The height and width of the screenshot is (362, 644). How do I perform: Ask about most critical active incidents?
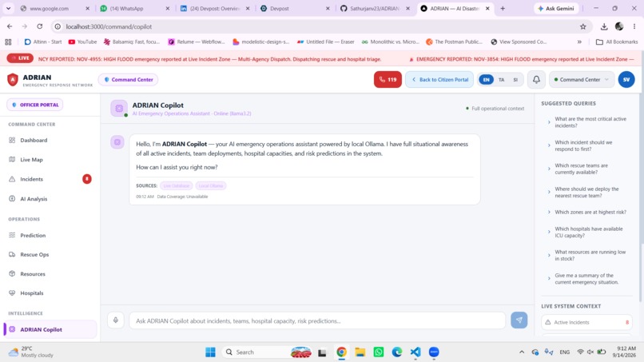tap(586, 122)
